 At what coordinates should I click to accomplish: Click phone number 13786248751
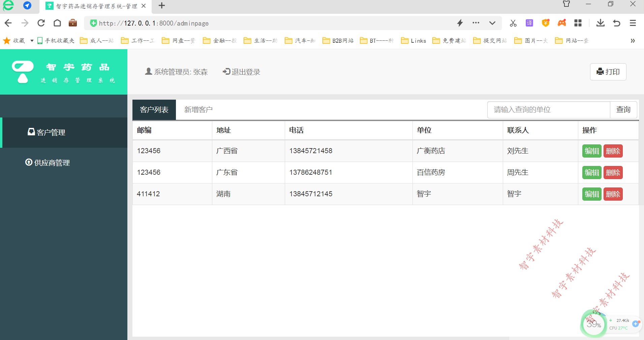tap(311, 172)
